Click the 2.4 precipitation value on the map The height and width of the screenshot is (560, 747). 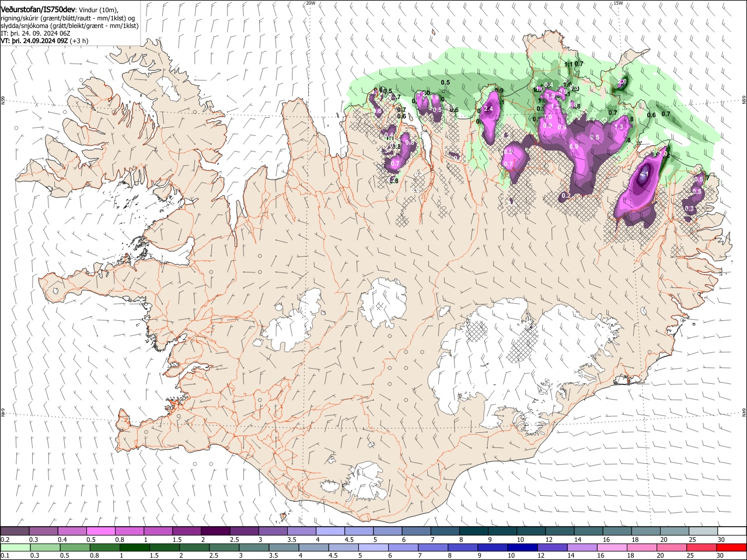pos(489,109)
